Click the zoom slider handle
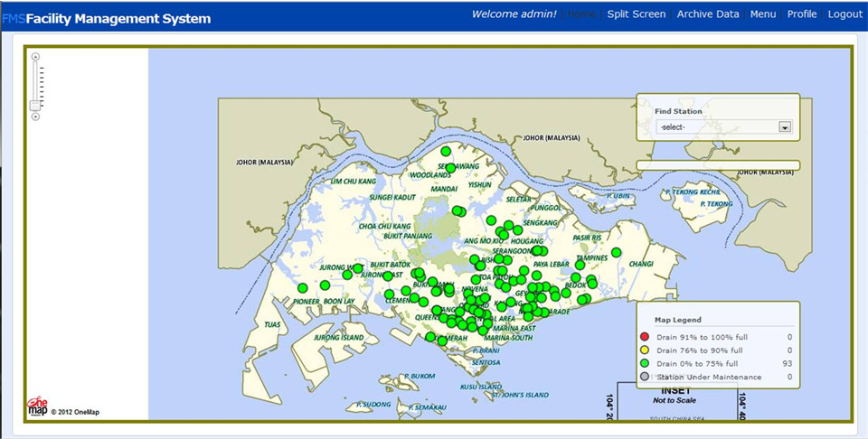Viewport: 868px width, 439px height. [x=35, y=105]
